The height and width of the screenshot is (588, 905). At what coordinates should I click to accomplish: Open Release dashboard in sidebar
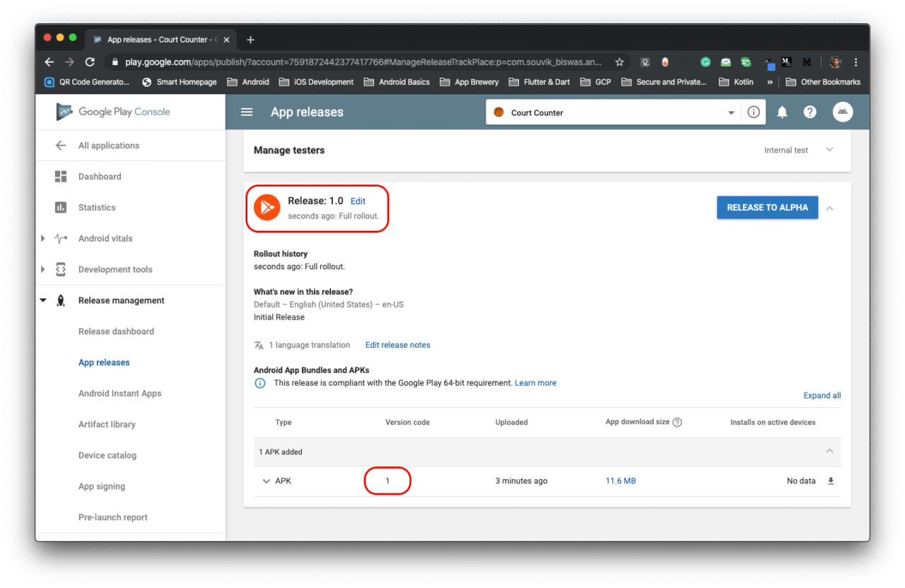click(x=116, y=331)
